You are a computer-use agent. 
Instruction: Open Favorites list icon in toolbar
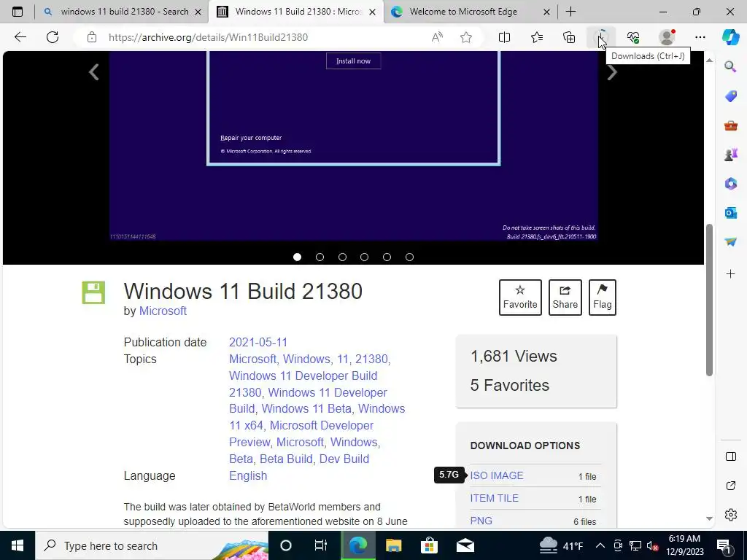(x=537, y=37)
